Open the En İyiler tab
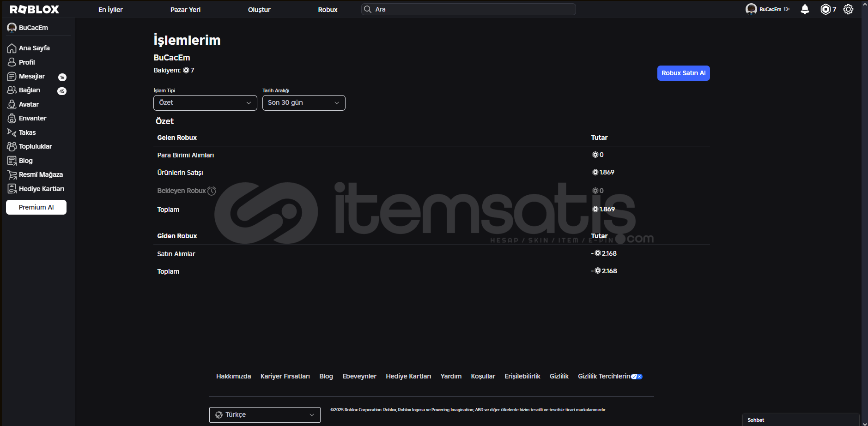Viewport: 868px width, 426px height. (x=110, y=10)
